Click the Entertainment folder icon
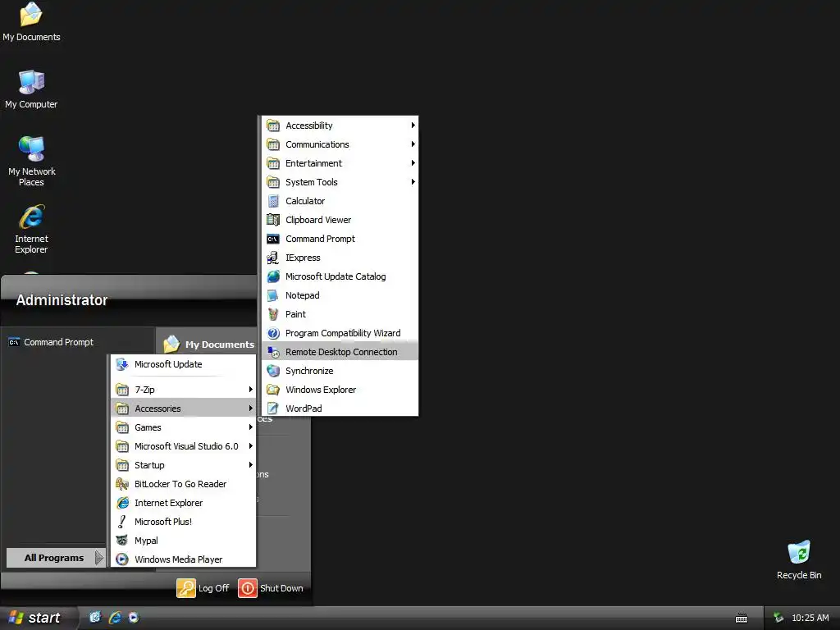The width and height of the screenshot is (840, 630). pyautogui.click(x=273, y=163)
